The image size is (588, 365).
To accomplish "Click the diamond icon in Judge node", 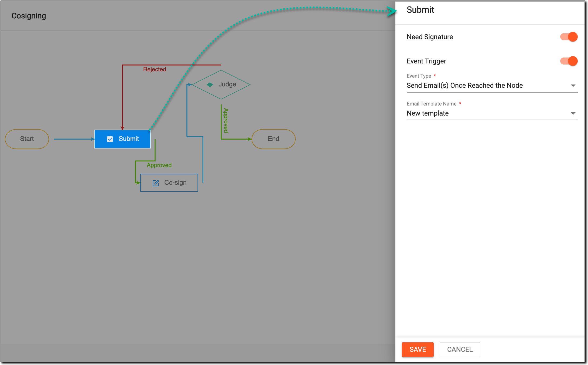I will click(210, 85).
